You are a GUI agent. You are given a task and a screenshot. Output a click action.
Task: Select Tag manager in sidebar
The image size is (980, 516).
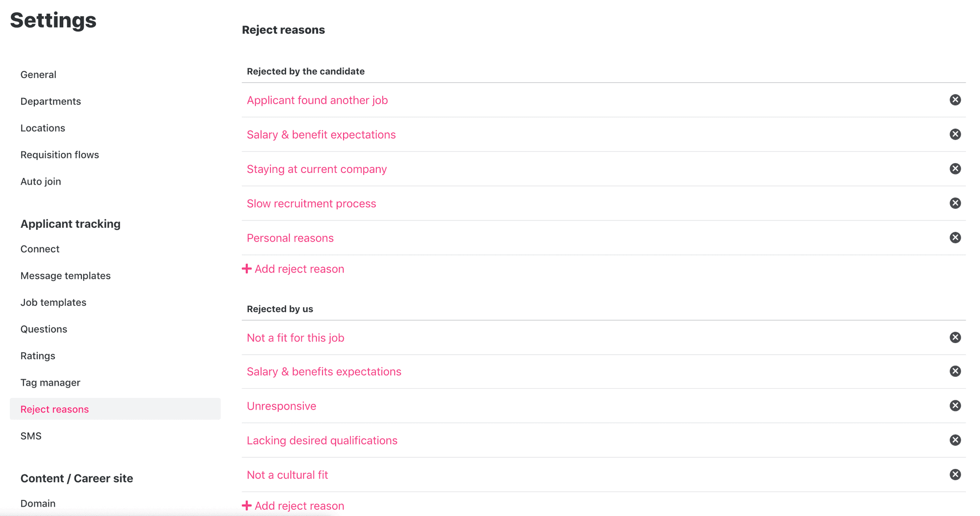tap(50, 383)
